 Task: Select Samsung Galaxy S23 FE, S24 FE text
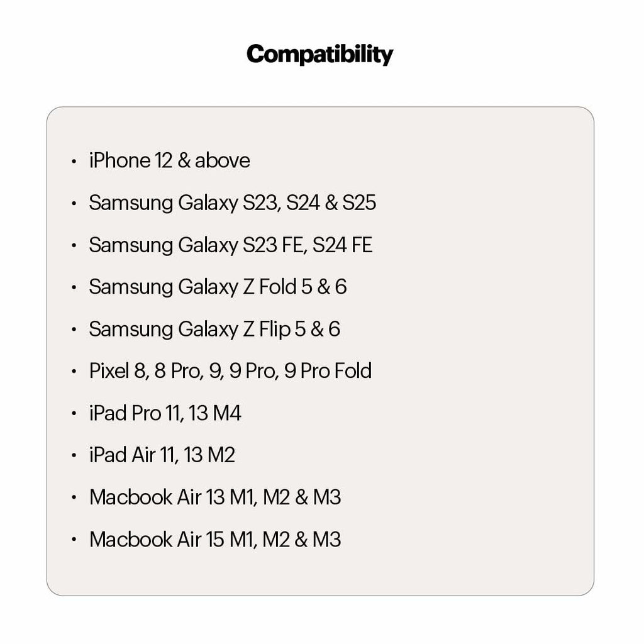click(230, 245)
